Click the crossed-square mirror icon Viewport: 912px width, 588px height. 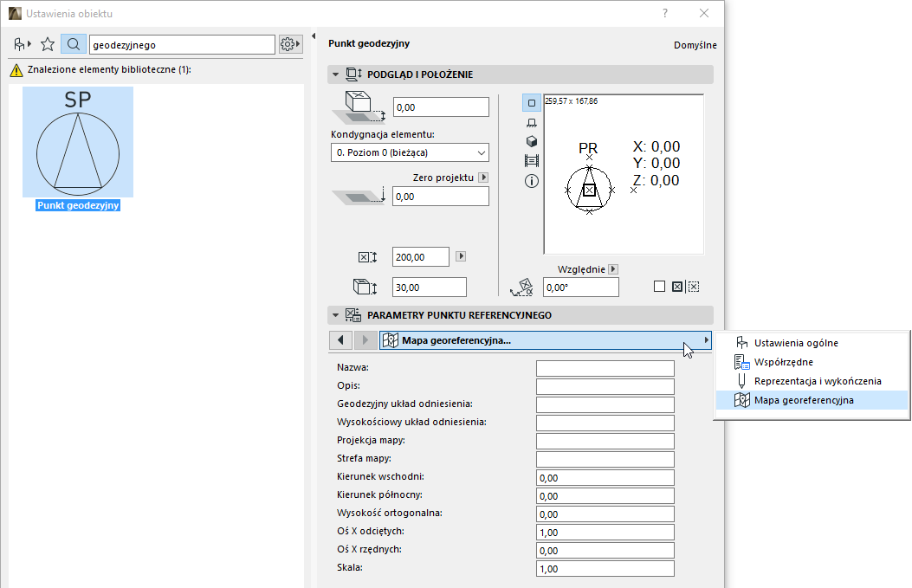click(677, 286)
